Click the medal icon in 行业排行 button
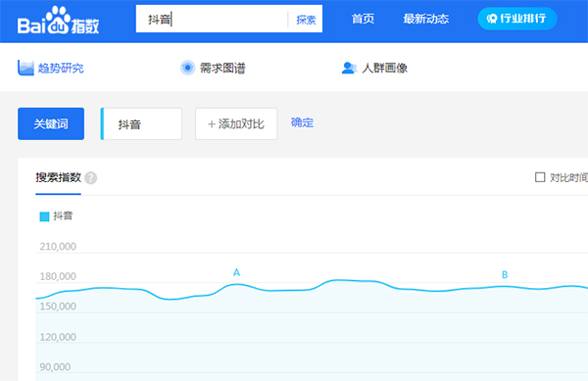The image size is (588, 381). (492, 19)
